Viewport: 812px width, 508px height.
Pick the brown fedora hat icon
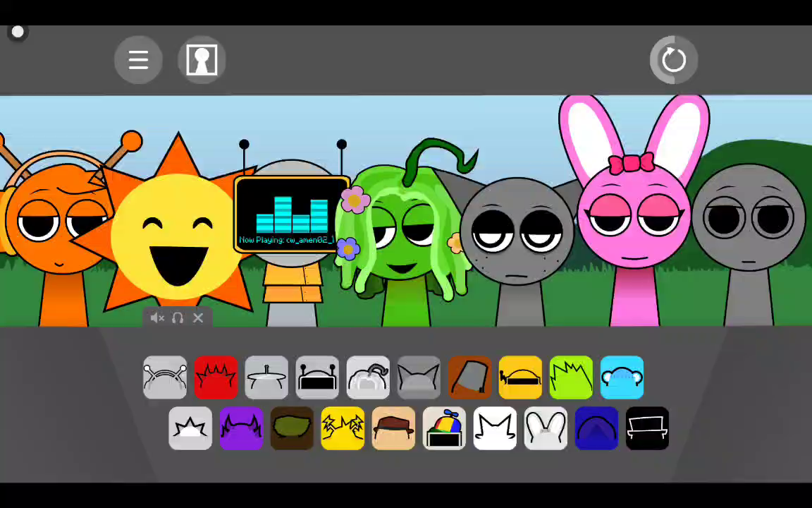(x=393, y=428)
